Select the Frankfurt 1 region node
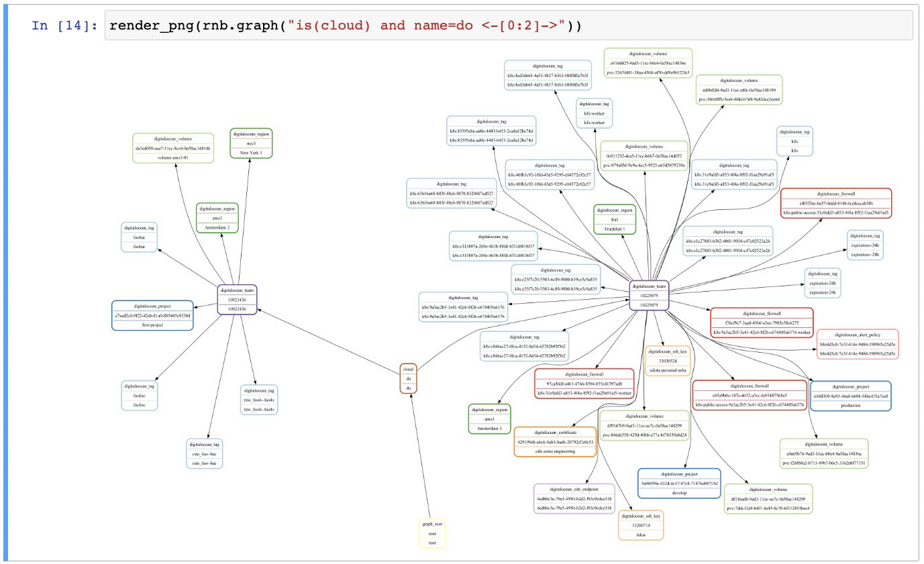Screen dimensions: 924x564 point(615,219)
